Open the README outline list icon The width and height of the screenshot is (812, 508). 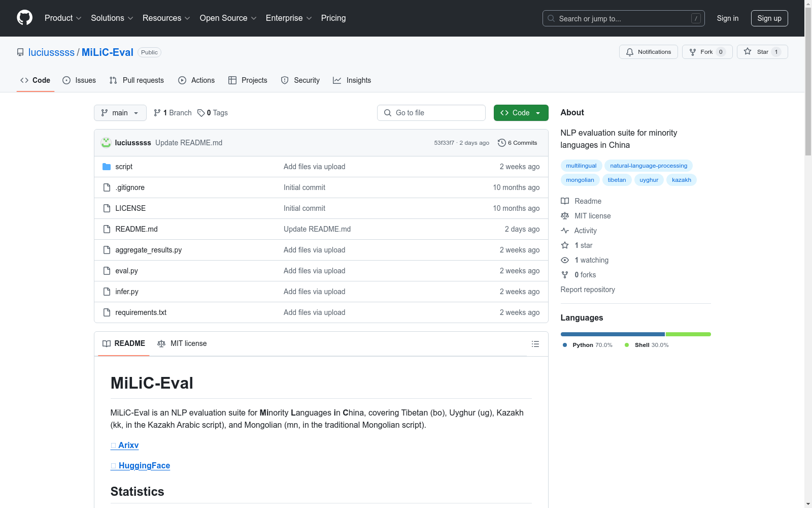click(x=535, y=344)
